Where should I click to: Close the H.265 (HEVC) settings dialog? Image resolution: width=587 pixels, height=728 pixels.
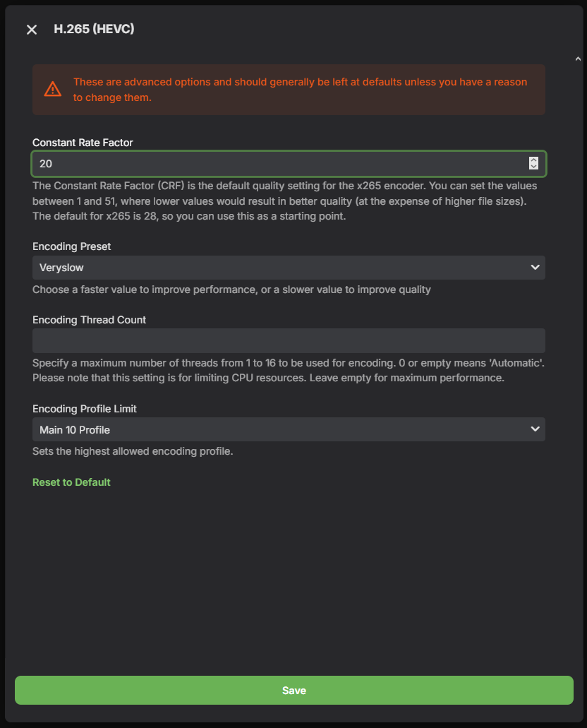point(32,30)
